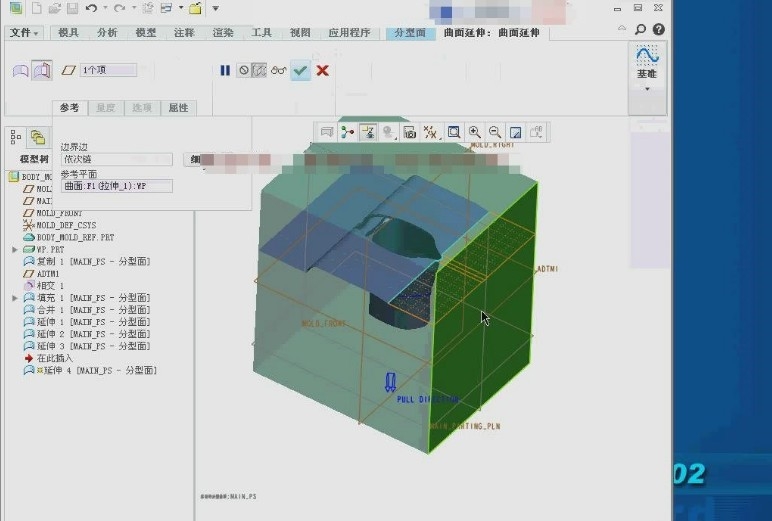Click the Redo arrow icon
Viewport: 772px width, 521px height.
point(119,8)
